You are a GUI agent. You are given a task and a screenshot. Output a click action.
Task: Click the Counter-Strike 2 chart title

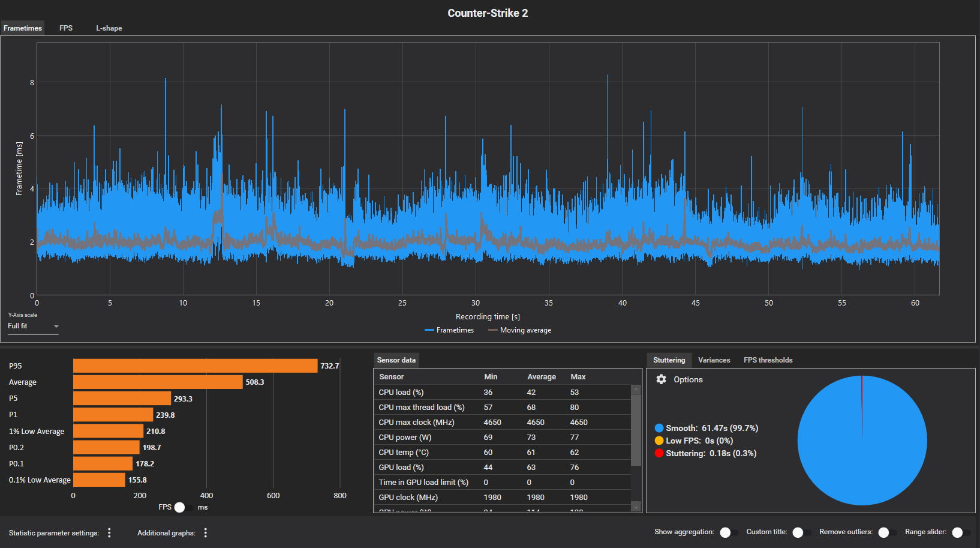point(488,13)
